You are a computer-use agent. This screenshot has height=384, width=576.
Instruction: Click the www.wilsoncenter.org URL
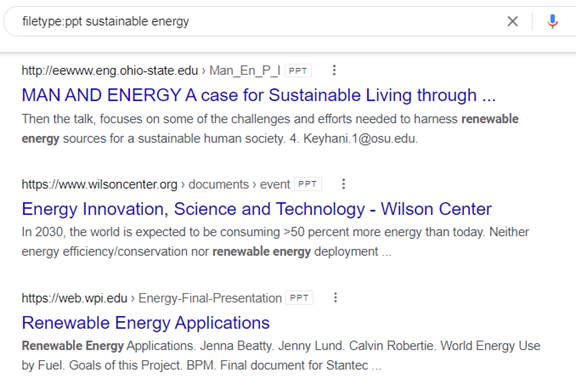pos(99,184)
